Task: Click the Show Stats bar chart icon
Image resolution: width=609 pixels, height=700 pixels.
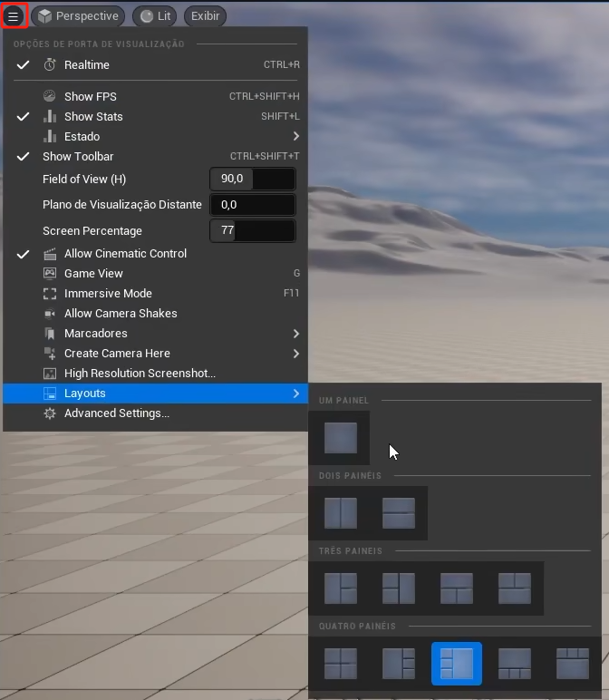Action: point(50,116)
